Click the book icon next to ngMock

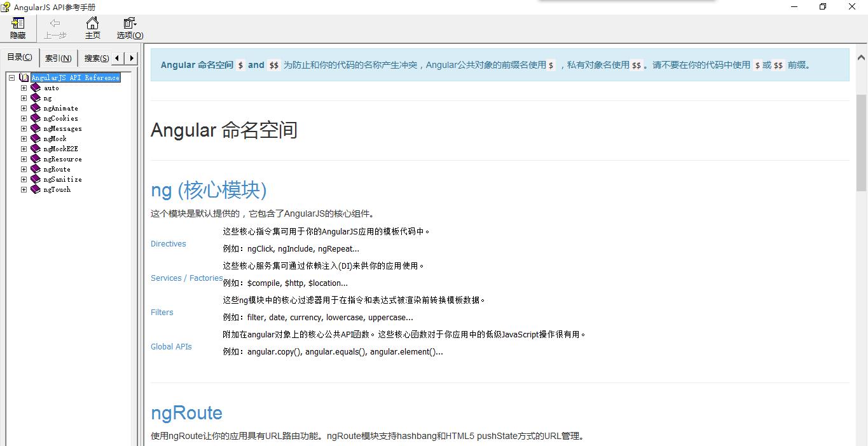click(x=35, y=139)
